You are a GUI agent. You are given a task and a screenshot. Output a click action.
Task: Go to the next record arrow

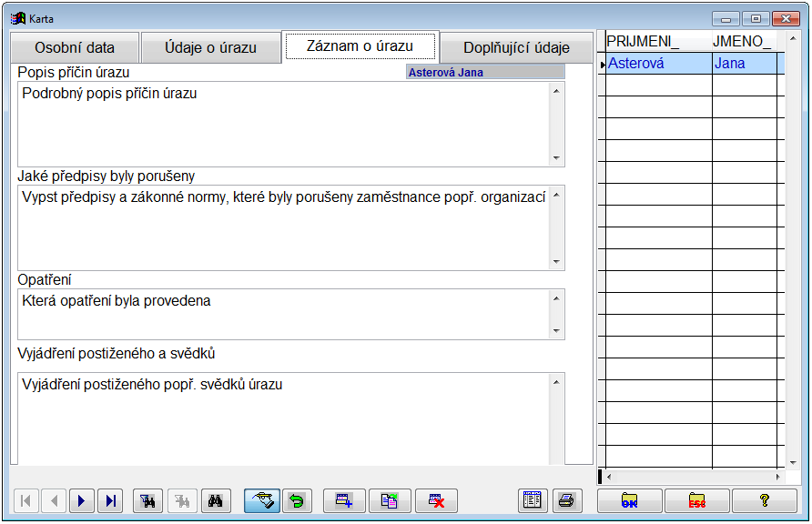pos(82,500)
